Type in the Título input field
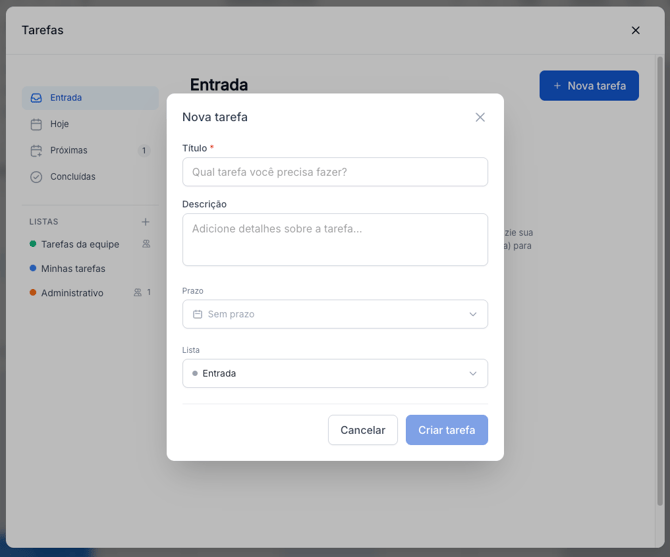670x557 pixels. (334, 172)
